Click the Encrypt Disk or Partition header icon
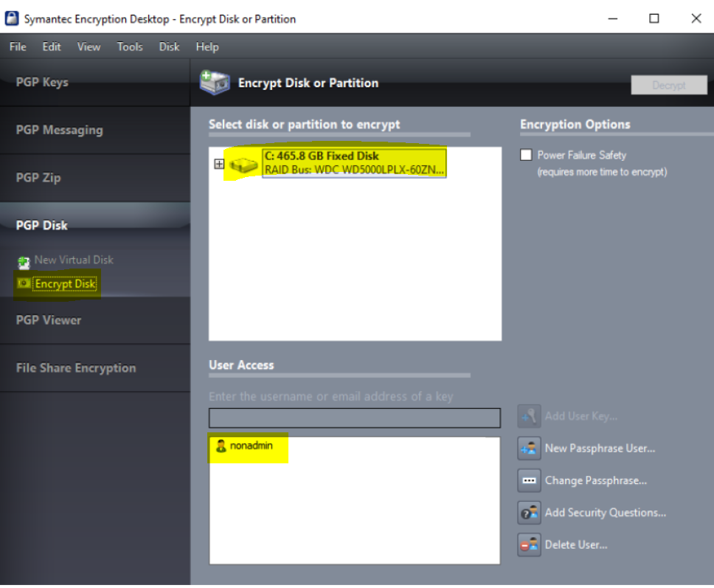This screenshot has height=588, width=714. (215, 83)
